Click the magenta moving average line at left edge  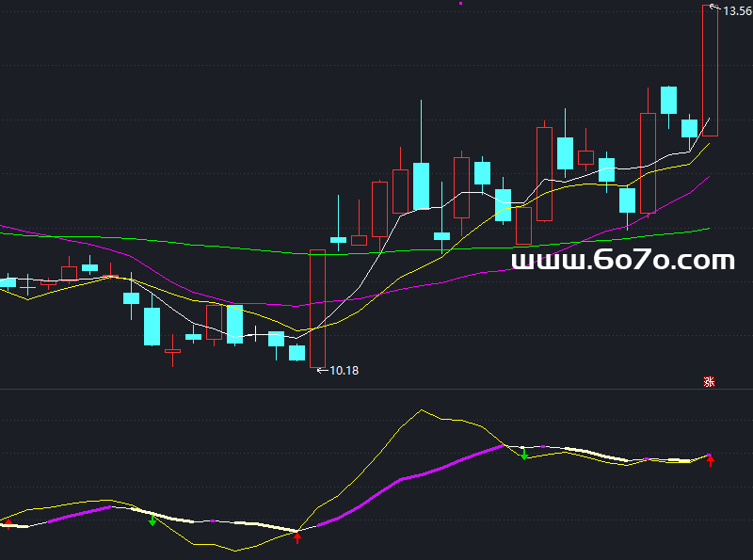pos(9,228)
